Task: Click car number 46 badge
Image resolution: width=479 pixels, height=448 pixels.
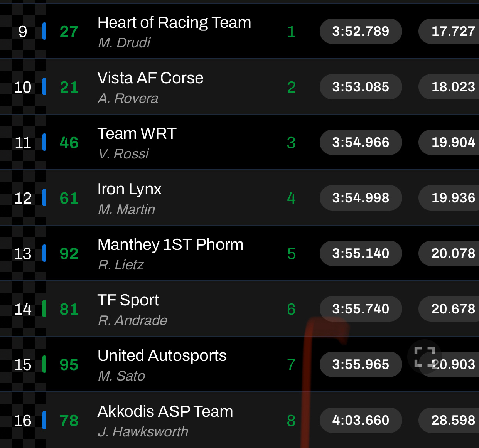Action: [x=69, y=143]
